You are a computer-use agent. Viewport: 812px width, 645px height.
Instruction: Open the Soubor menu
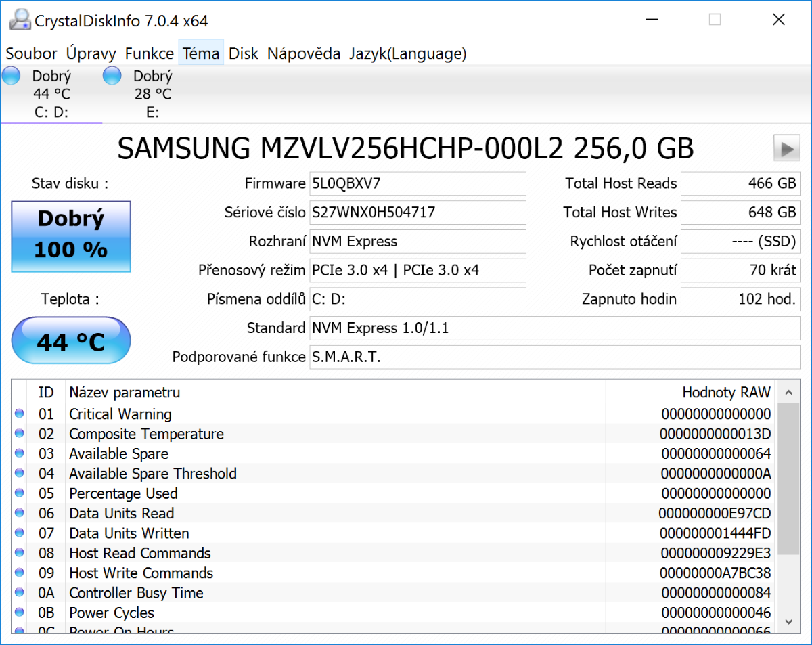[x=31, y=53]
